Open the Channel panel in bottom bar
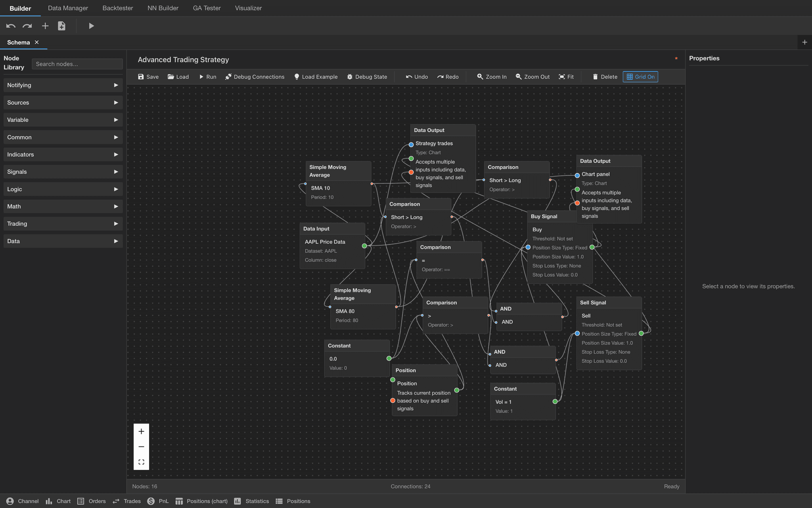The image size is (812, 508). [23, 501]
